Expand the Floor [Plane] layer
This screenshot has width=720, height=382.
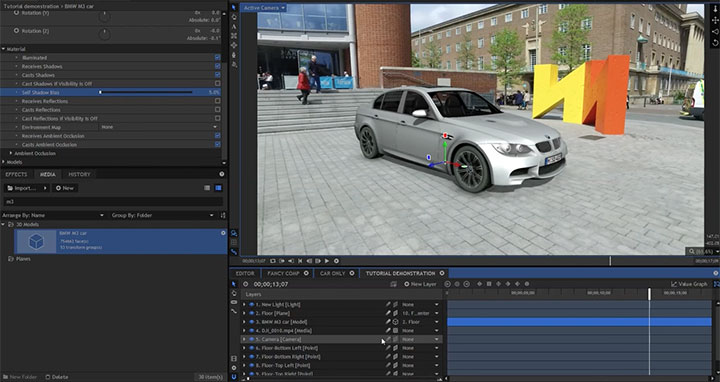244,313
